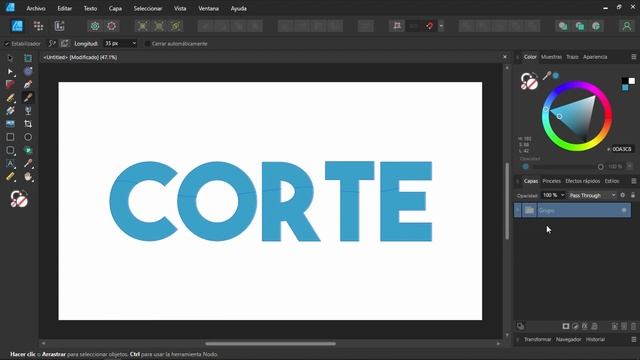Screen dimensions: 640x360
Task: Open the Seleccionar menu
Action: [148, 8]
